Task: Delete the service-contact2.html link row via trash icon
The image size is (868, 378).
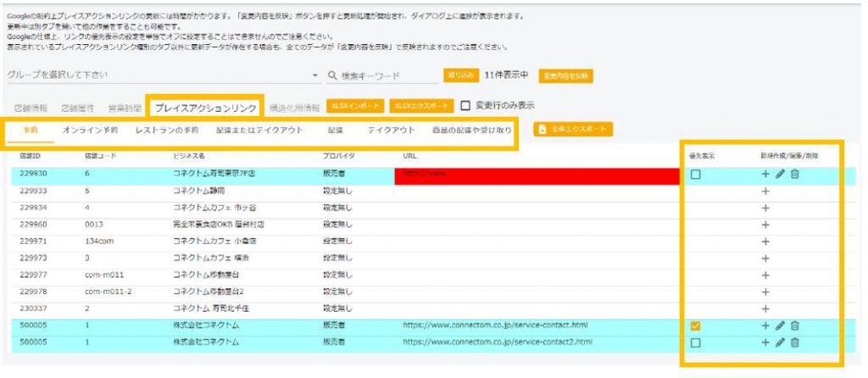Action: tap(794, 342)
